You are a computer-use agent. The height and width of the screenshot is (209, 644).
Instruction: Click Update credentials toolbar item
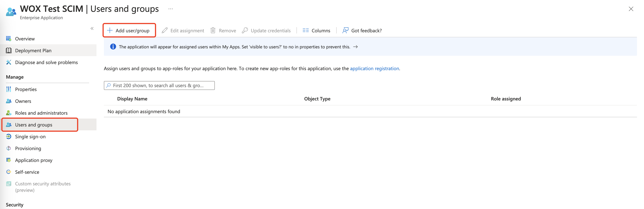coord(266,30)
